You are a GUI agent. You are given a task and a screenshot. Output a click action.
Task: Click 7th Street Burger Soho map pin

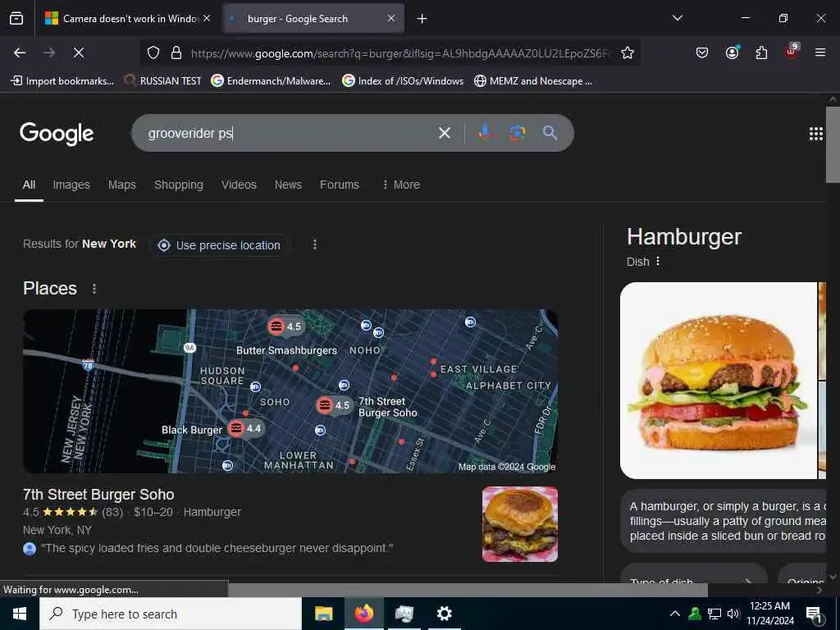click(334, 405)
